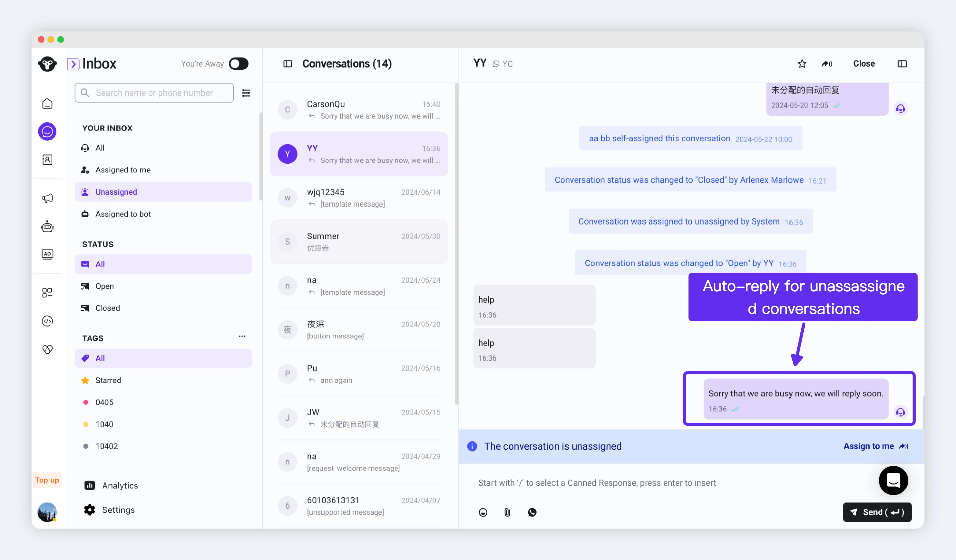The width and height of the screenshot is (956, 560).
Task: Open the floating chat widget button
Action: pos(893,480)
